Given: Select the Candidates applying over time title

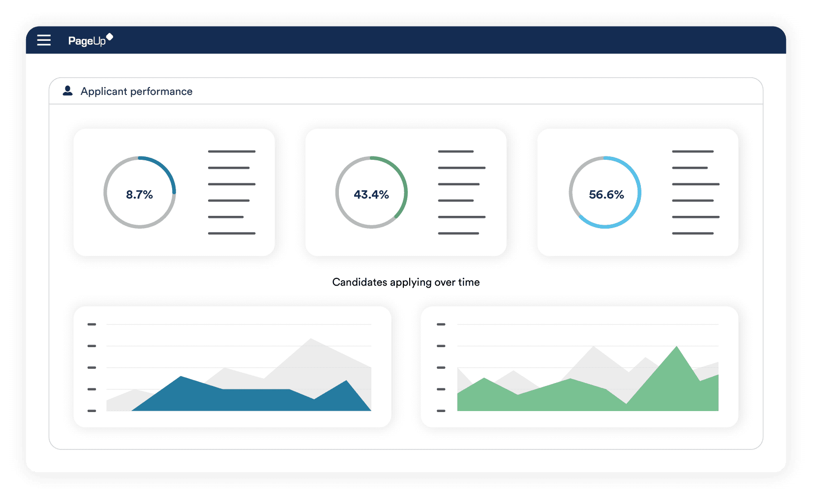Looking at the screenshot, I should pyautogui.click(x=406, y=282).
